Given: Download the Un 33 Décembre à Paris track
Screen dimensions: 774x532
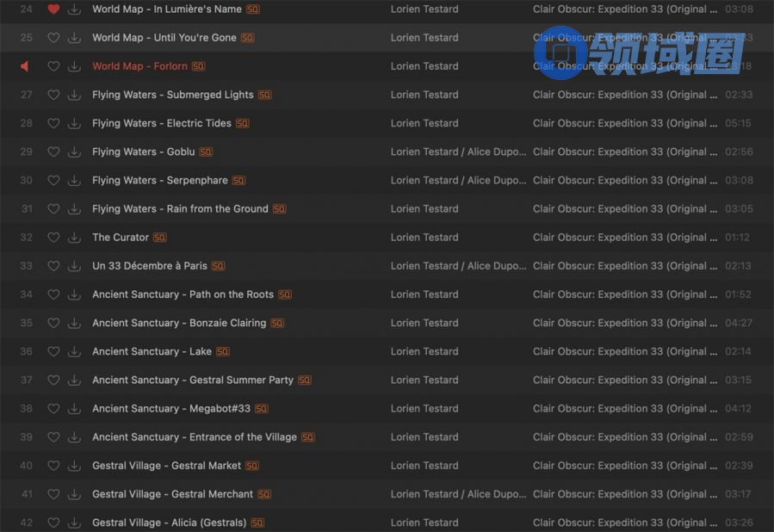Looking at the screenshot, I should pos(75,266).
